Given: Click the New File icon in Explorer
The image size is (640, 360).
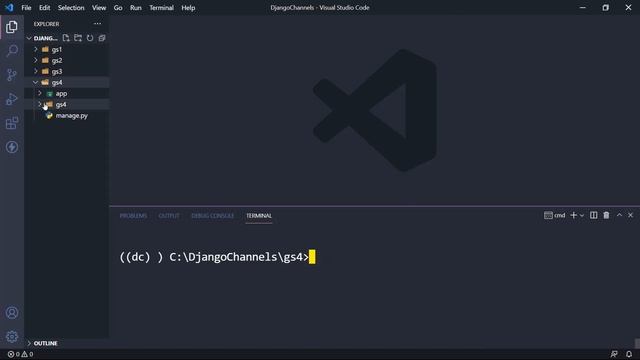Looking at the screenshot, I should [x=66, y=38].
